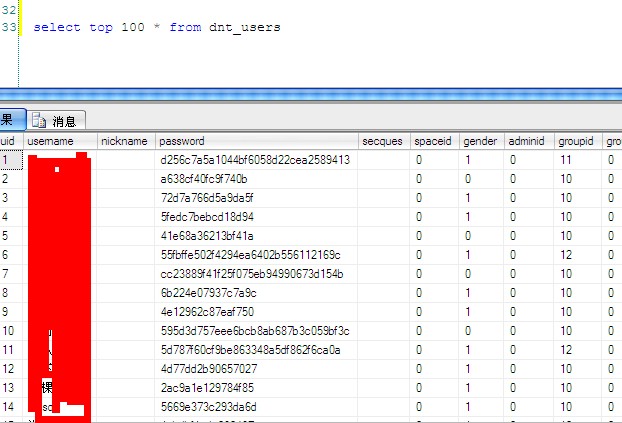Select gender cell in row 2
This screenshot has height=423, width=622.
[482, 179]
